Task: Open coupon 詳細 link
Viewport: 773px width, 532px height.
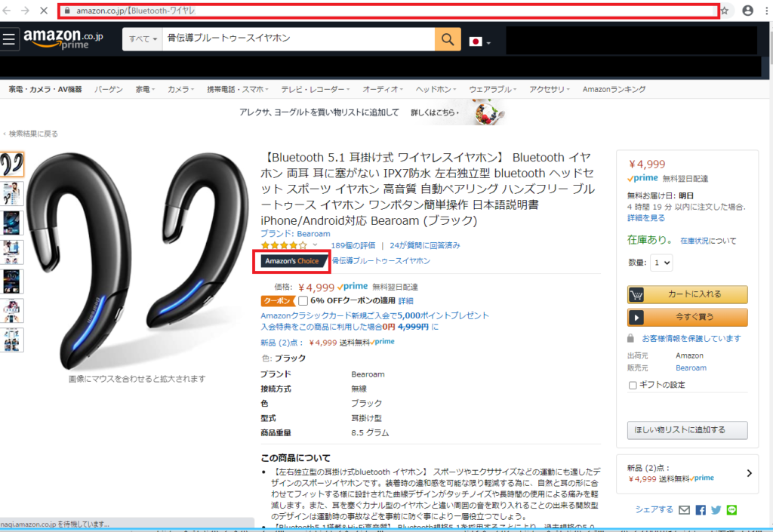Action: [x=405, y=300]
